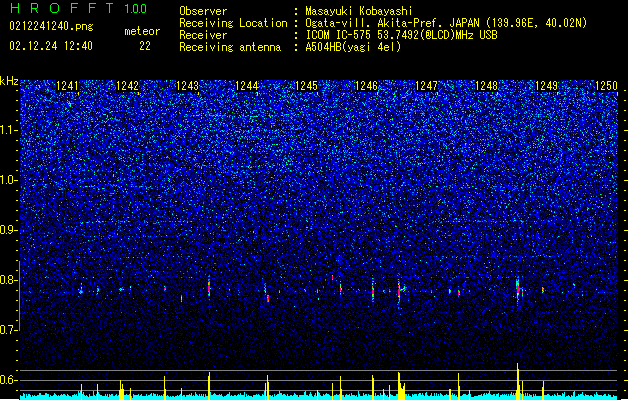The image size is (629, 400).
Task: Click the meteor count value 22
Action: pyautogui.click(x=145, y=46)
